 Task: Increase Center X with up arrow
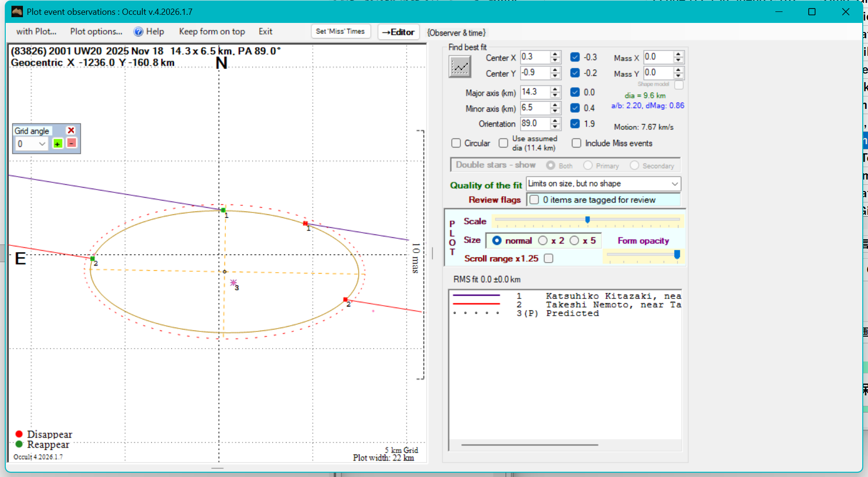tap(555, 54)
